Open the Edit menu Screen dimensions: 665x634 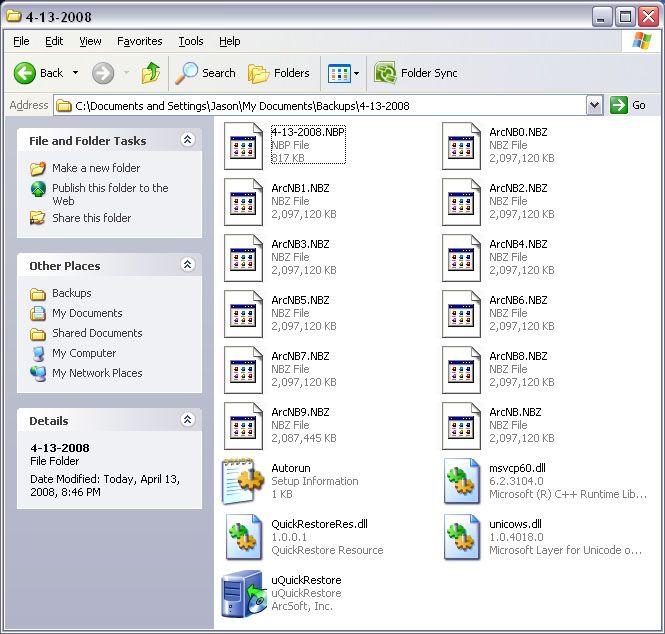[x=54, y=41]
